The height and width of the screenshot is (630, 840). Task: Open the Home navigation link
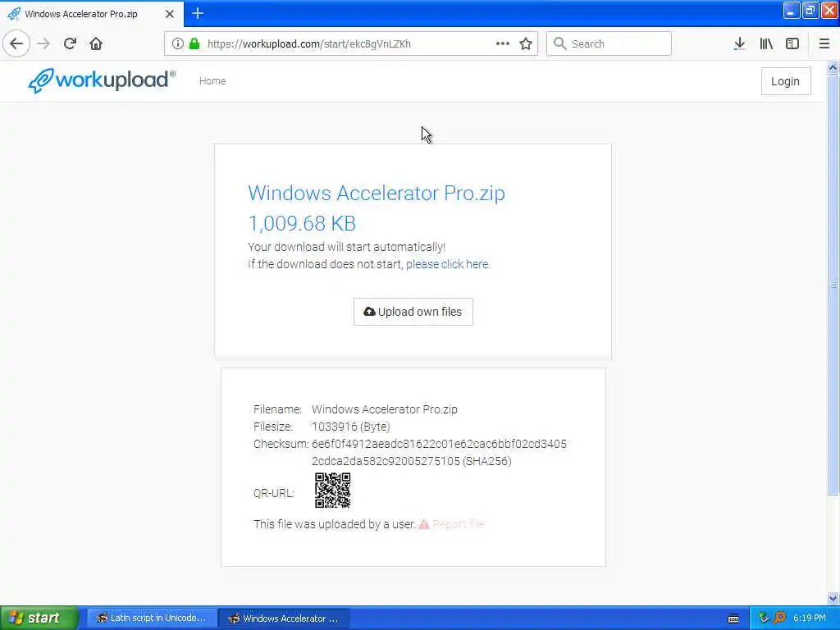click(212, 81)
